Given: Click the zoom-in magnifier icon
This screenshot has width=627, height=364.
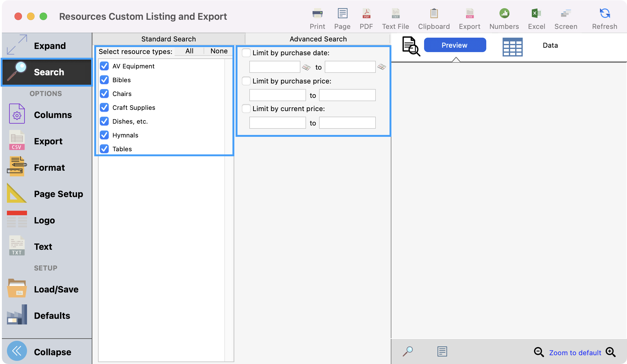Looking at the screenshot, I should (611, 352).
